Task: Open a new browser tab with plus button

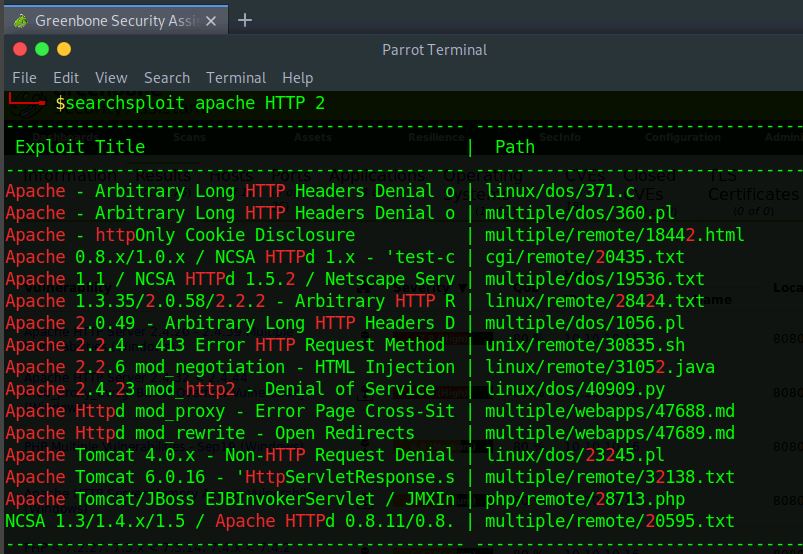Action: tap(245, 20)
